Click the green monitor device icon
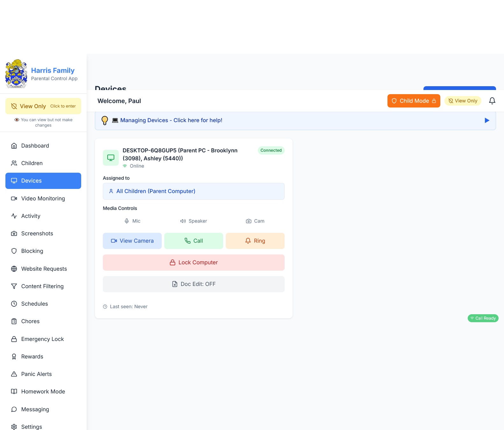This screenshot has height=430, width=504. (x=110, y=158)
